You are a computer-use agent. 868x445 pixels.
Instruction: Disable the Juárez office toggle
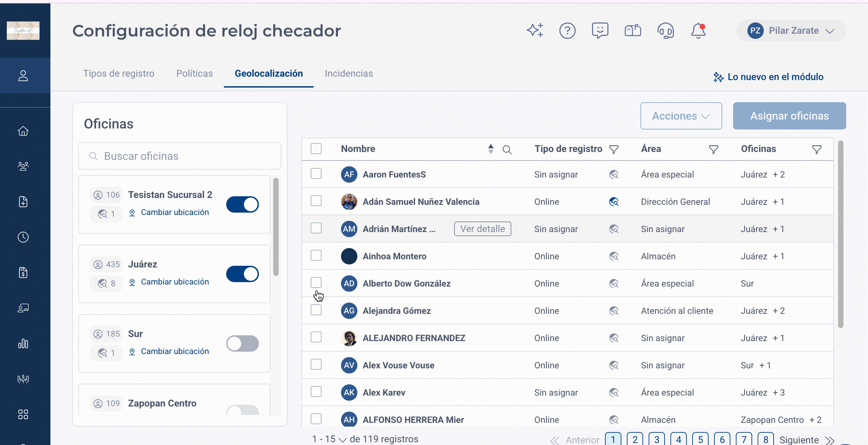(243, 274)
